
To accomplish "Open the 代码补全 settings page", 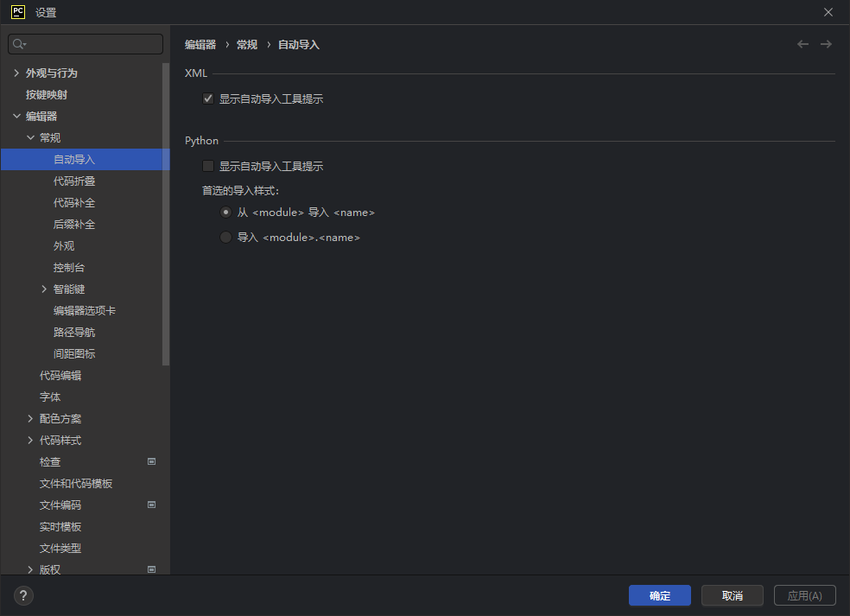I will click(74, 203).
